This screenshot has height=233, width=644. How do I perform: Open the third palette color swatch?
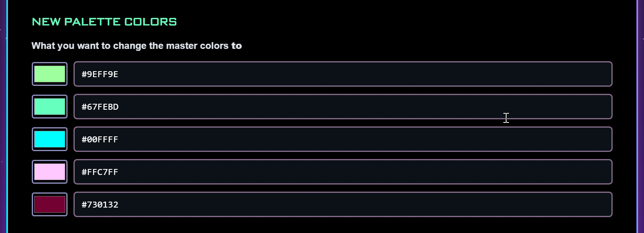pos(50,139)
